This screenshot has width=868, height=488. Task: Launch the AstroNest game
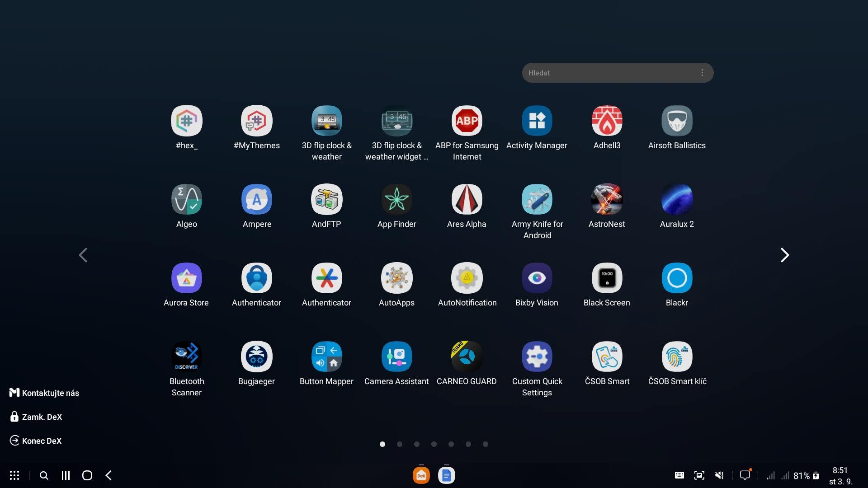tap(607, 199)
